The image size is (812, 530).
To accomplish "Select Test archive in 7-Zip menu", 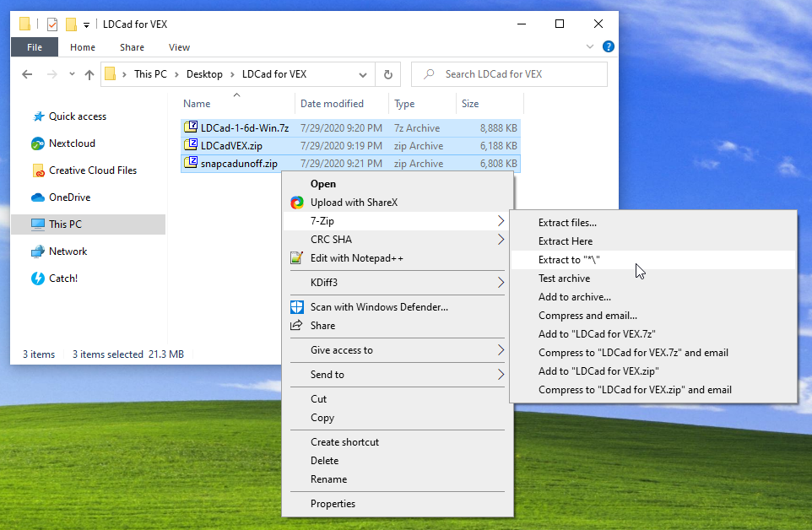I will point(564,279).
